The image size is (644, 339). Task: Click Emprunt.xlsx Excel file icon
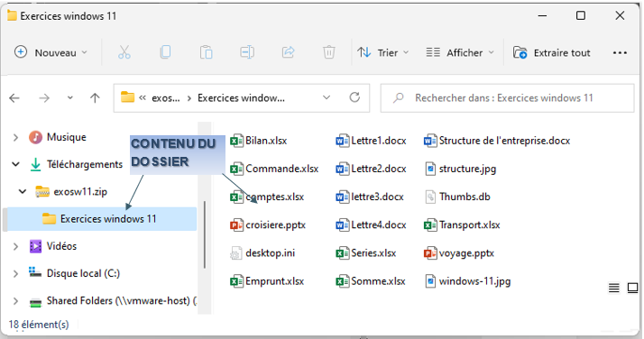(x=236, y=281)
